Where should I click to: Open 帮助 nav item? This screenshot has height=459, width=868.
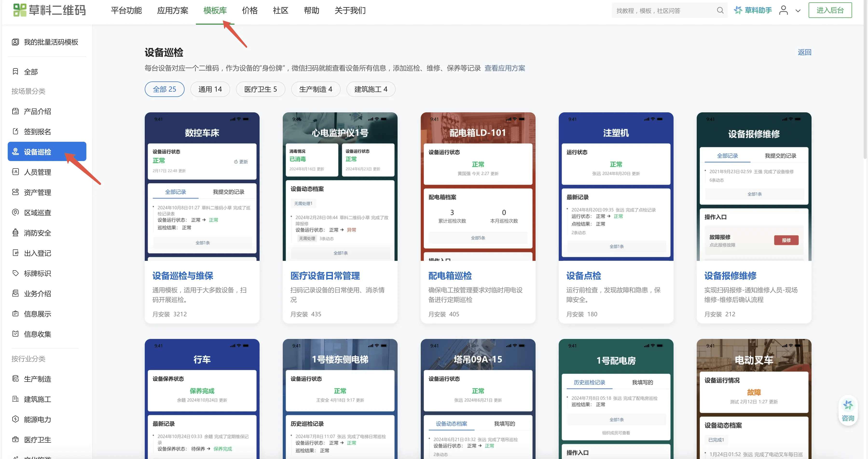click(x=311, y=10)
